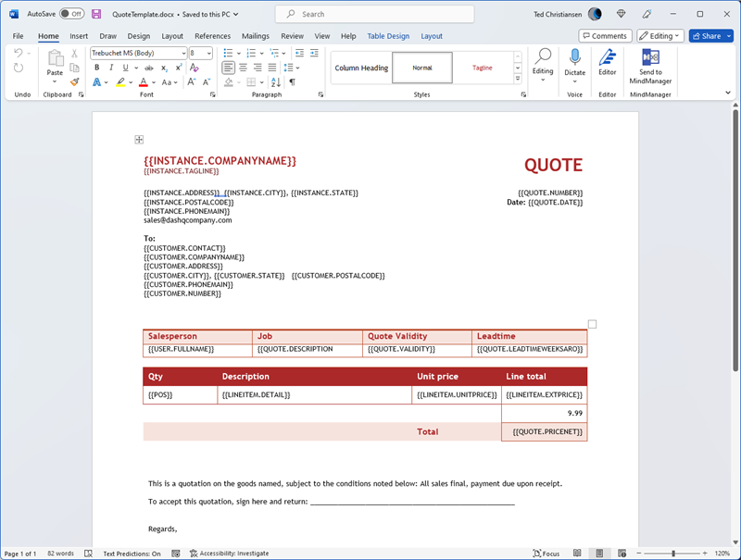Screen dimensions: 741x560
Task: Open the font name dropdown
Action: [x=183, y=54]
